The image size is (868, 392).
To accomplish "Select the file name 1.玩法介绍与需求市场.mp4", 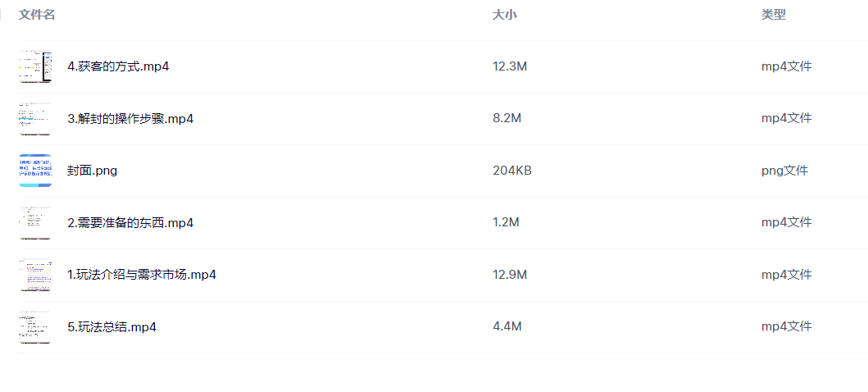I will 142,275.
